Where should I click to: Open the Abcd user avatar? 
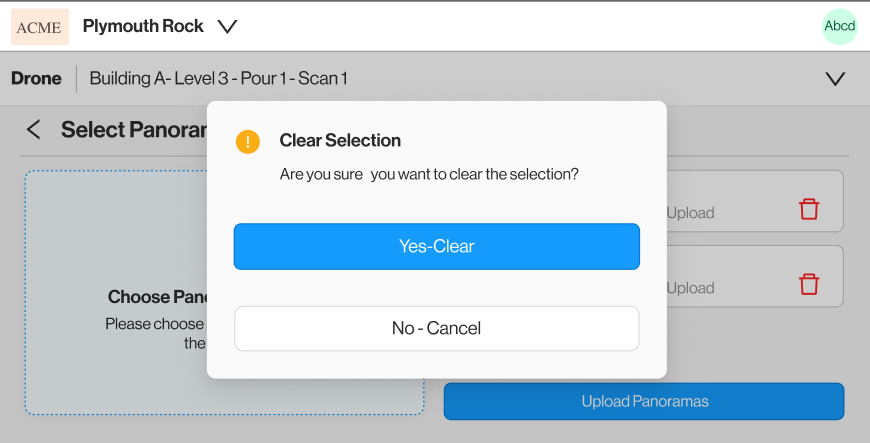[x=839, y=27]
